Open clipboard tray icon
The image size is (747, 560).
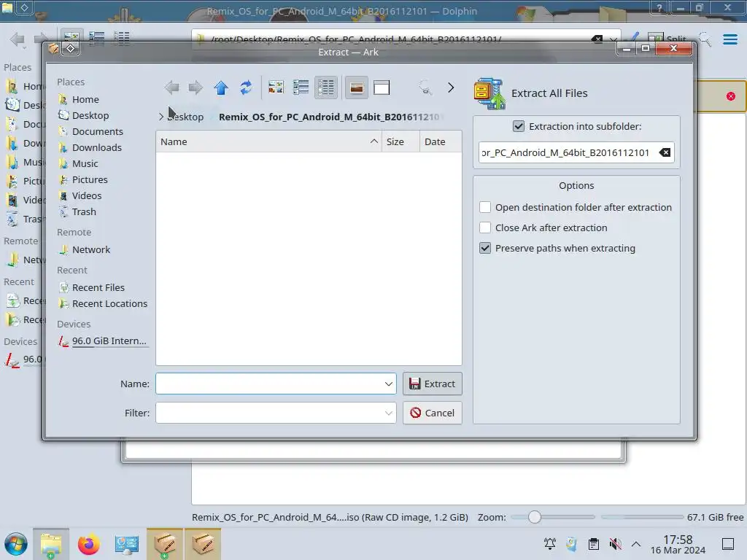594,544
